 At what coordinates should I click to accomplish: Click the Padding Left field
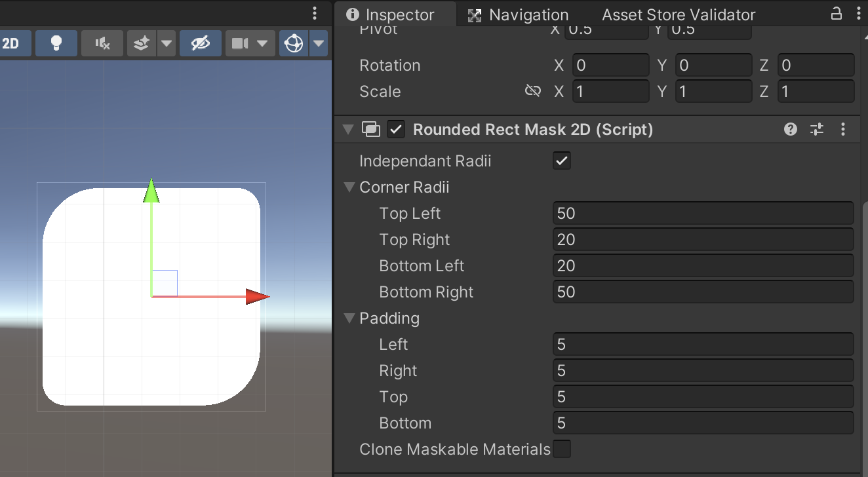(x=703, y=344)
